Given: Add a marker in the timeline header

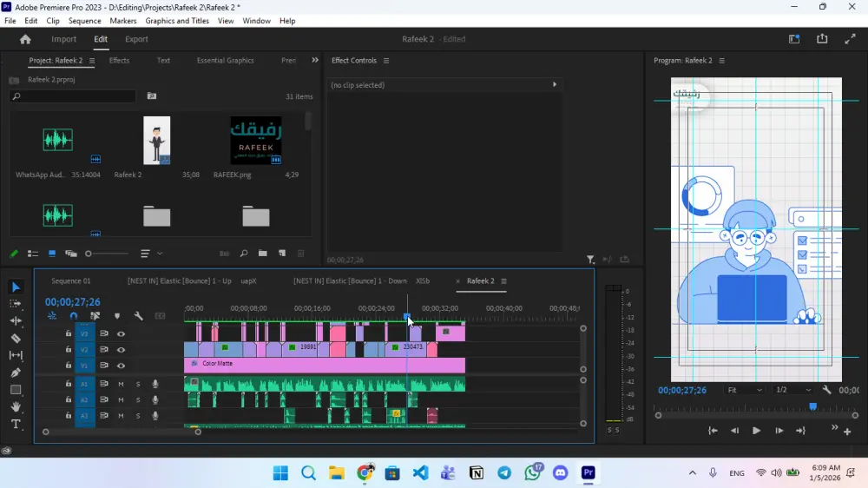Looking at the screenshot, I should tap(117, 316).
